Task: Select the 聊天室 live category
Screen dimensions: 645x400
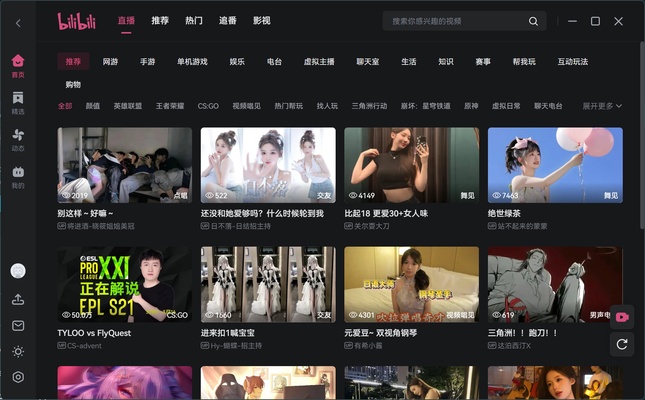Action: point(368,62)
